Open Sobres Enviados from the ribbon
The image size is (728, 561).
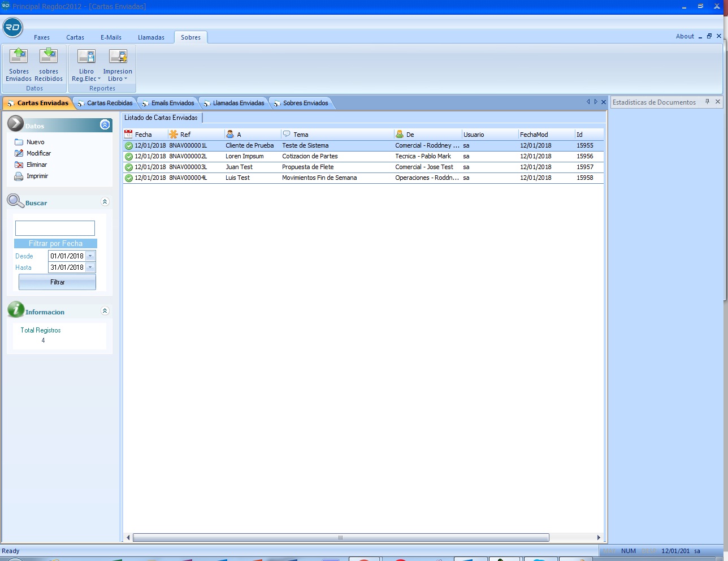pyautogui.click(x=19, y=65)
